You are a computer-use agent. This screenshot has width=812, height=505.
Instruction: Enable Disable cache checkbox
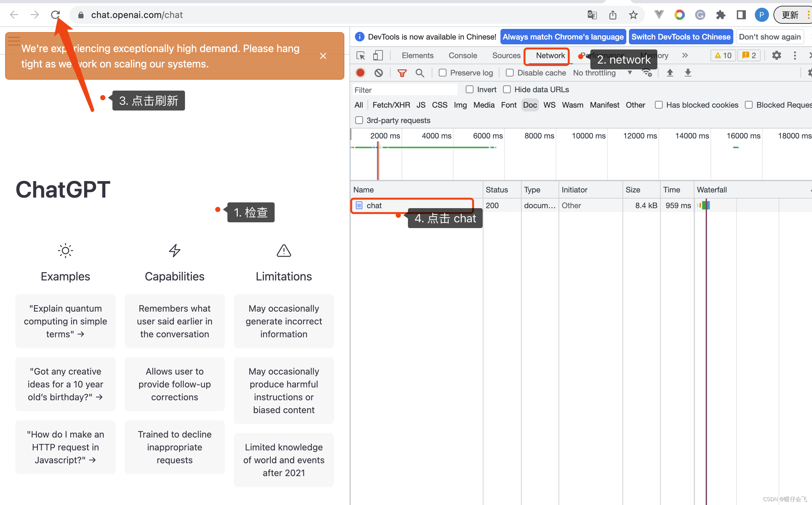coord(509,73)
